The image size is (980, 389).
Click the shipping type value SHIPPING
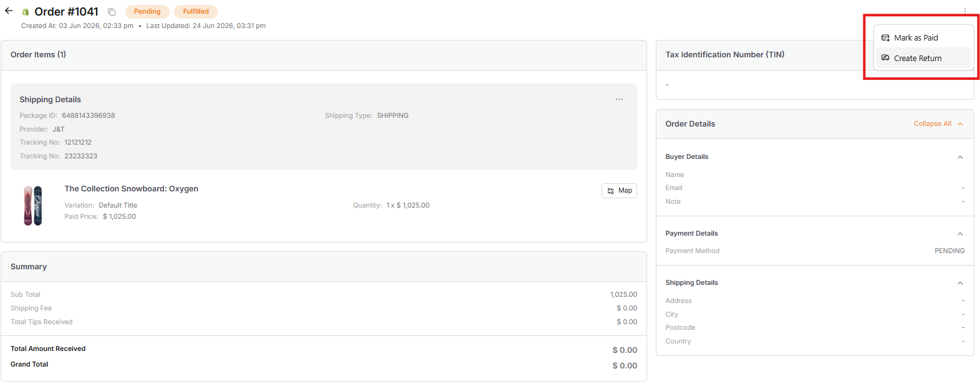393,116
